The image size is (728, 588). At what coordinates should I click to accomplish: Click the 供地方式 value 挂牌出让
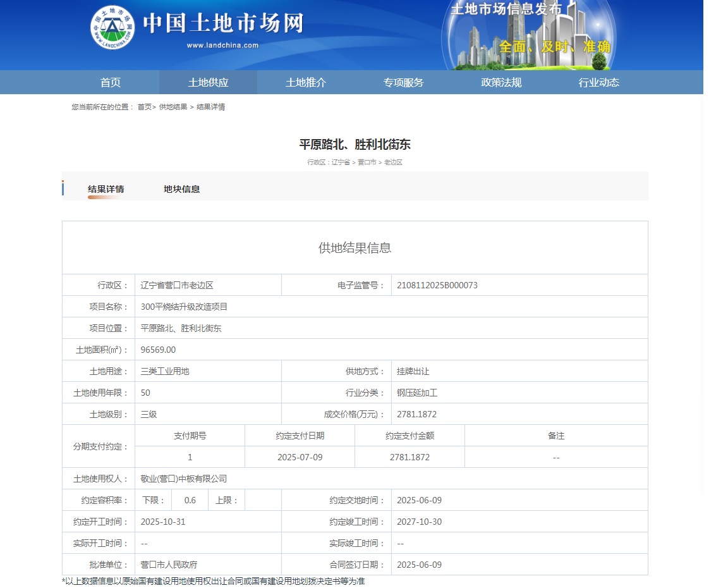pos(413,371)
